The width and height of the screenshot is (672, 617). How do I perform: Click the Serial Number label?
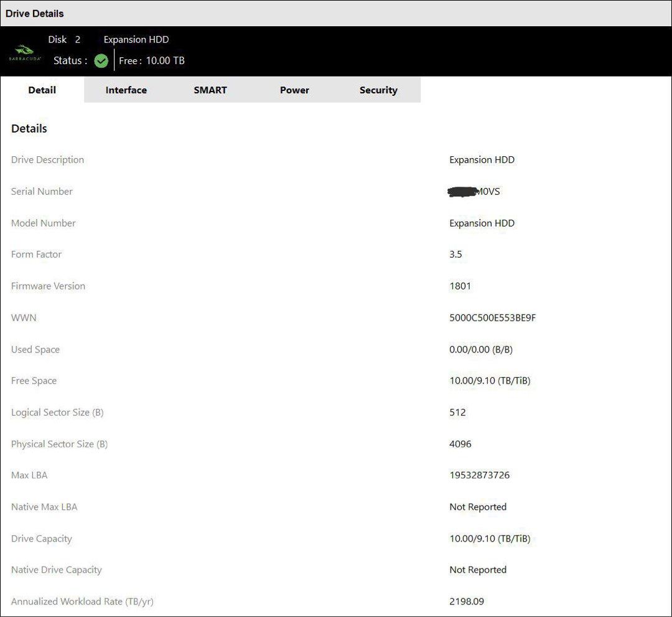[x=42, y=191]
